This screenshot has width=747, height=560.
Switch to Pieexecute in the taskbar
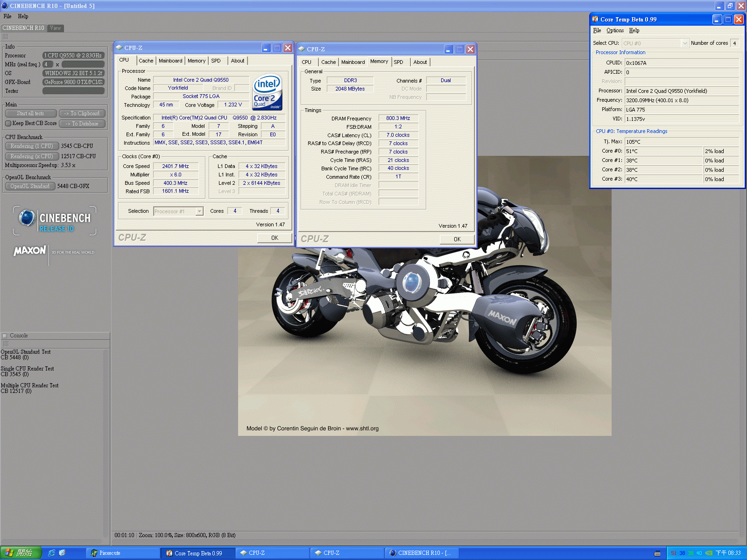tap(124, 553)
